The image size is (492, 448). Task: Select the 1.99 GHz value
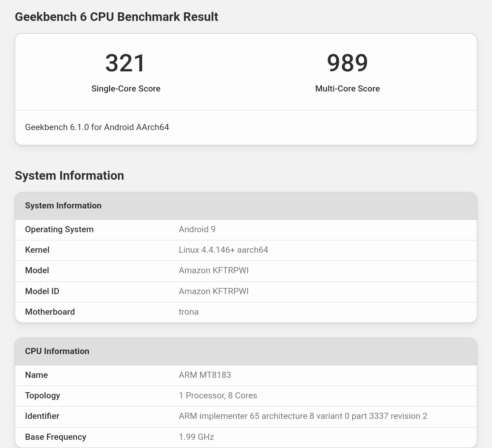tap(196, 437)
